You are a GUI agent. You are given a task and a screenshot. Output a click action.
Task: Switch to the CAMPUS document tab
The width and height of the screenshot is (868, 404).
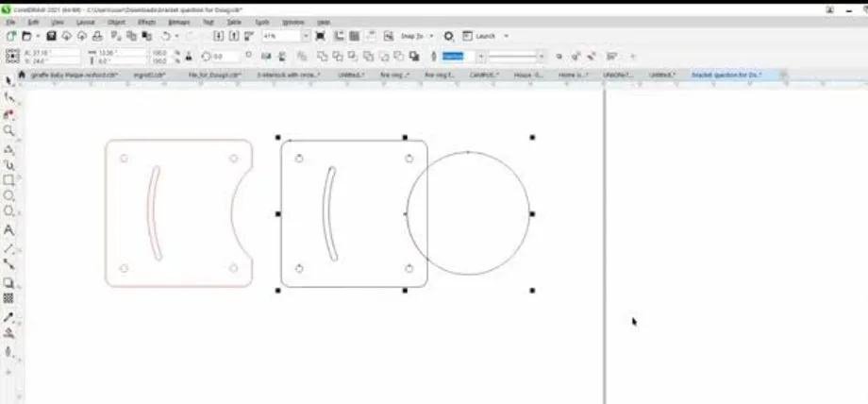click(x=484, y=75)
